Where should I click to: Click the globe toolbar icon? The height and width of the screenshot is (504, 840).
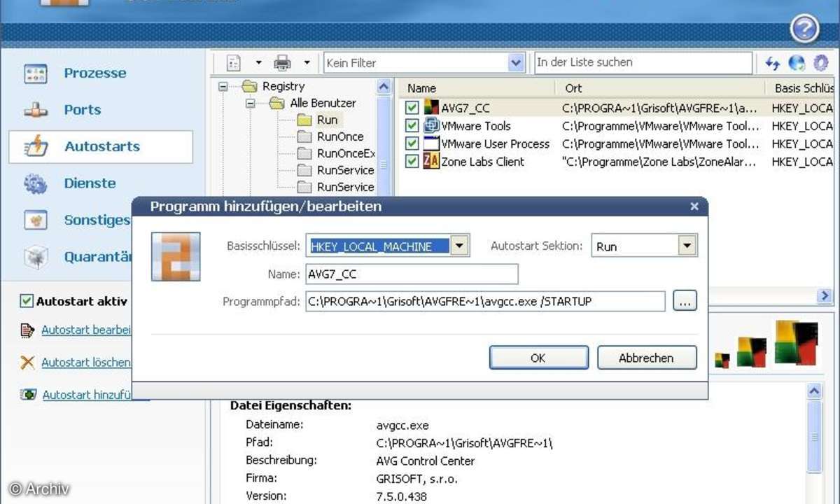(797, 63)
